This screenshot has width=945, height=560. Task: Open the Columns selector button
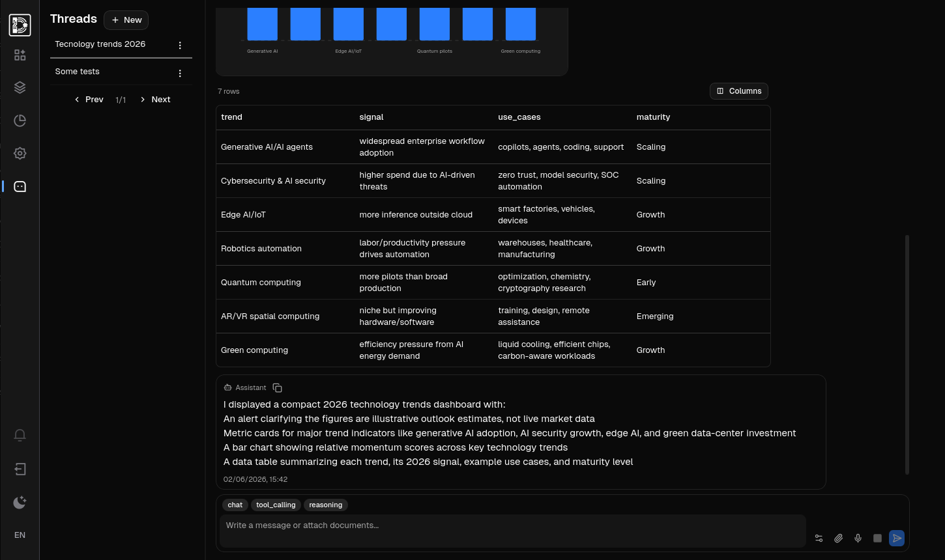(738, 91)
